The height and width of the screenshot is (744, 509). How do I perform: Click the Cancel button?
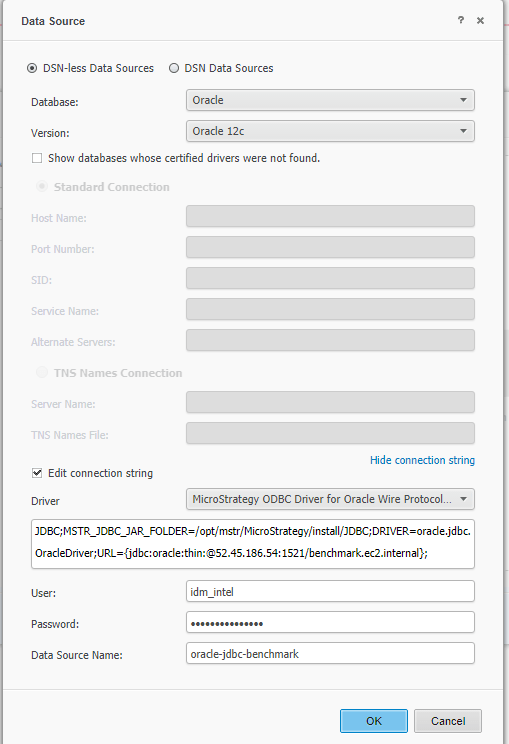(x=448, y=721)
